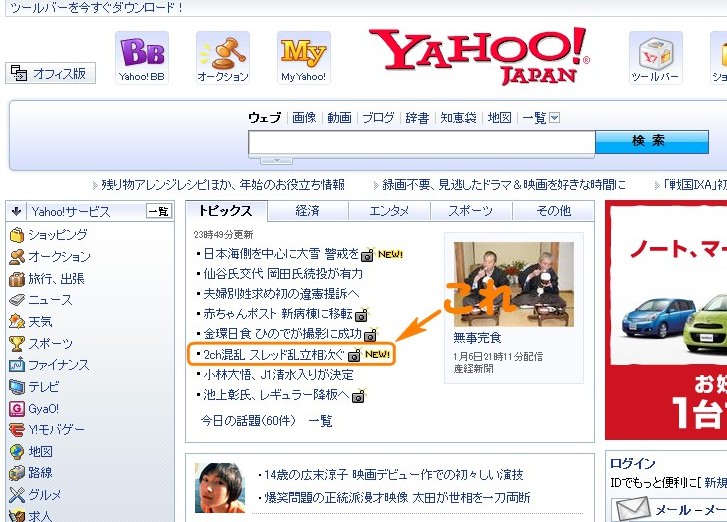Open 天気 in the sidebar
727x522 pixels.
[31, 321]
